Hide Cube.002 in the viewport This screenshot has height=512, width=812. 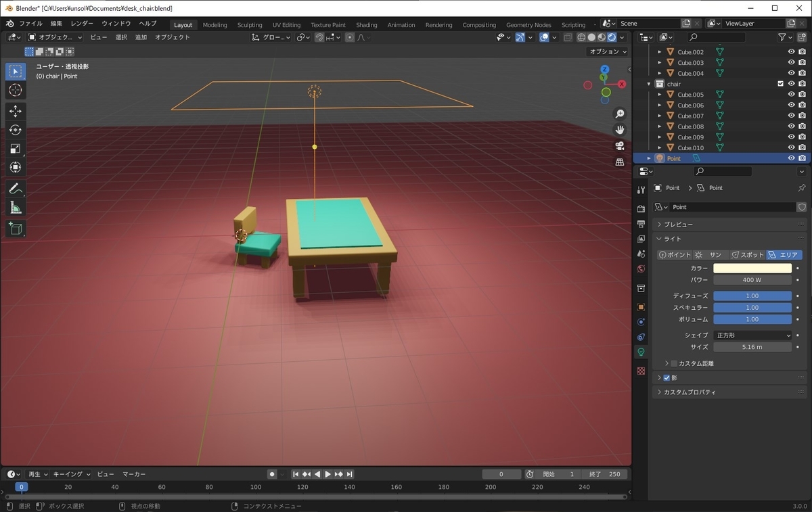pyautogui.click(x=791, y=52)
